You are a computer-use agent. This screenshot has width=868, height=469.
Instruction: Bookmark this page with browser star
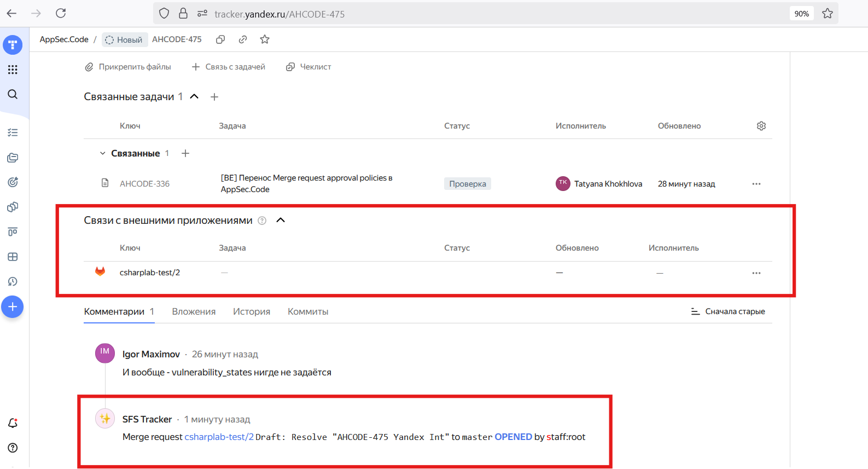pos(828,14)
